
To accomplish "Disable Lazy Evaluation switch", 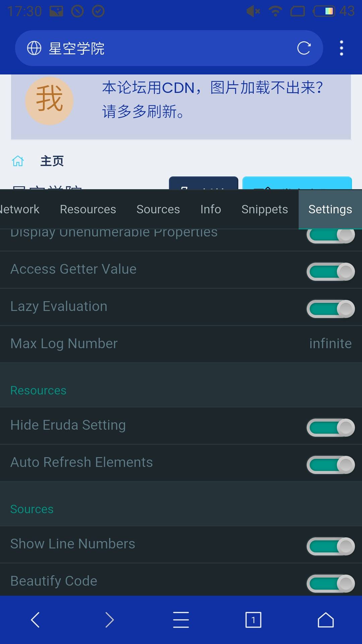I will 330,309.
